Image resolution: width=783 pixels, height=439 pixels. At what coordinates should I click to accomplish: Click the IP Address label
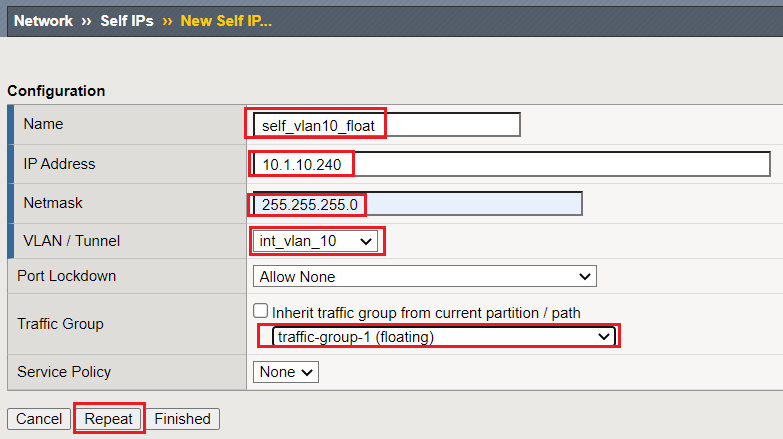point(59,164)
